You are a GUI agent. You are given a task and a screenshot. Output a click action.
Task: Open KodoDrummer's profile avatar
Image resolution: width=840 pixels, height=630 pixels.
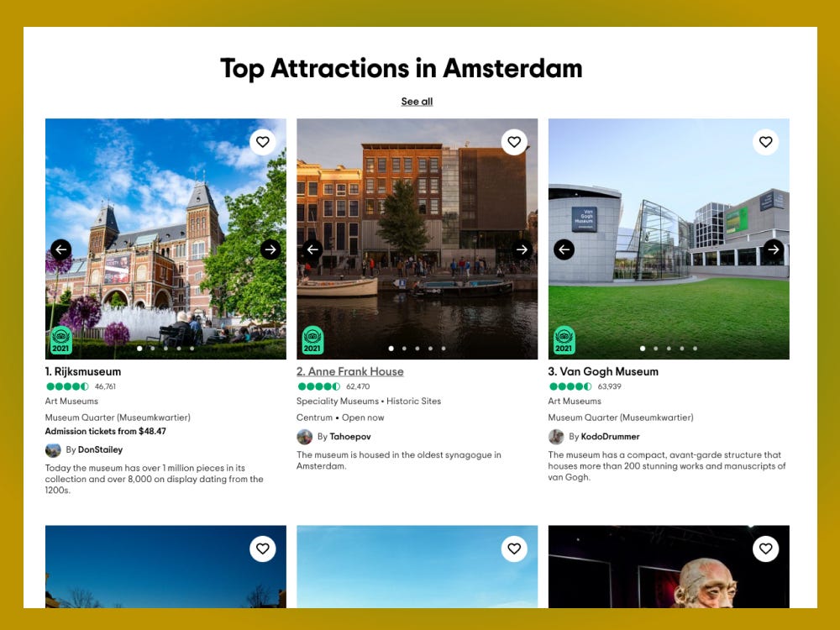pos(555,437)
